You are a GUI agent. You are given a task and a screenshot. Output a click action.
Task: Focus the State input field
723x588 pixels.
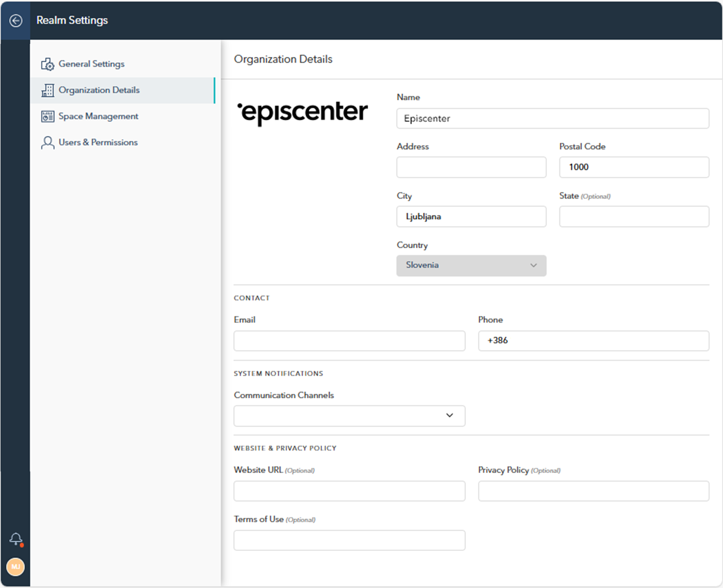click(634, 216)
